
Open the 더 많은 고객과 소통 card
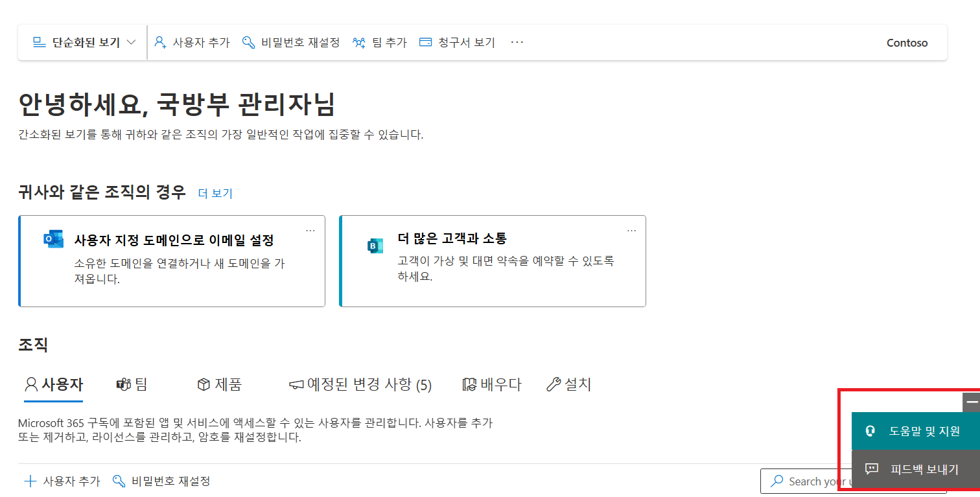coord(493,261)
